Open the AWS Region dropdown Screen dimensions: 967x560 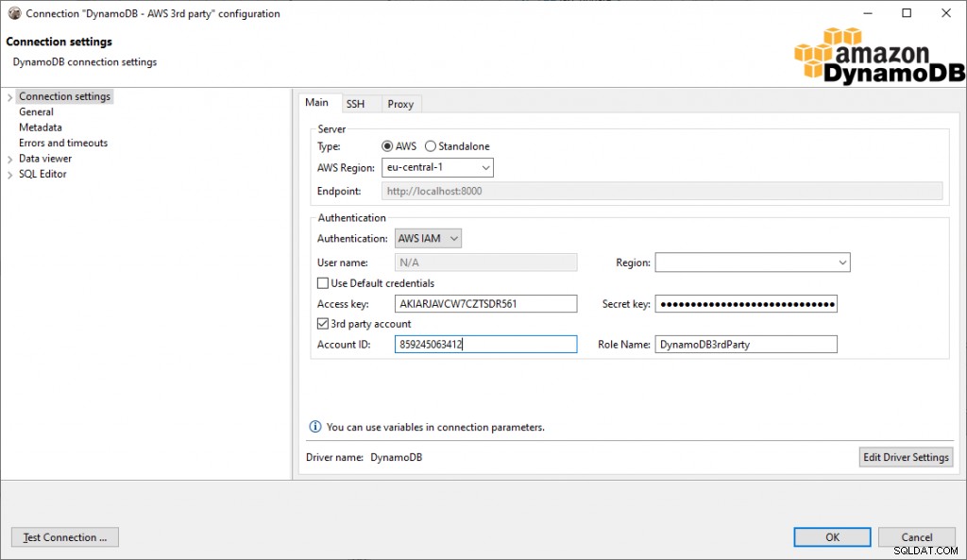(x=437, y=167)
